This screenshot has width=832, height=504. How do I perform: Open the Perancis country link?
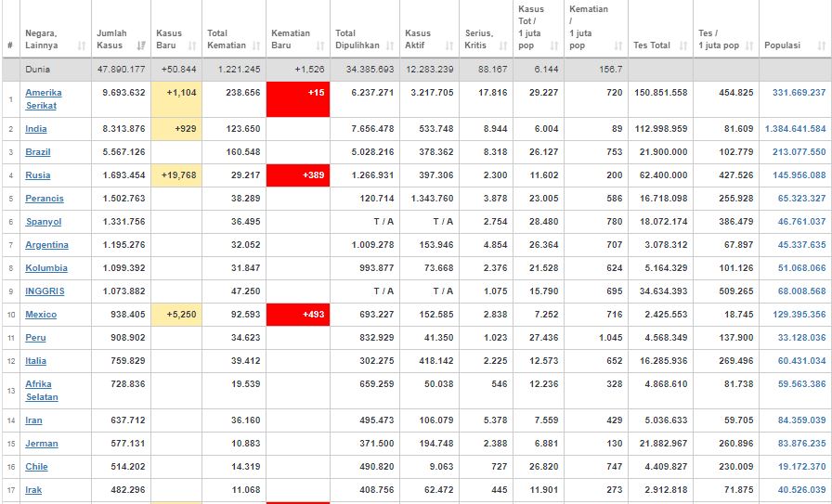click(45, 199)
